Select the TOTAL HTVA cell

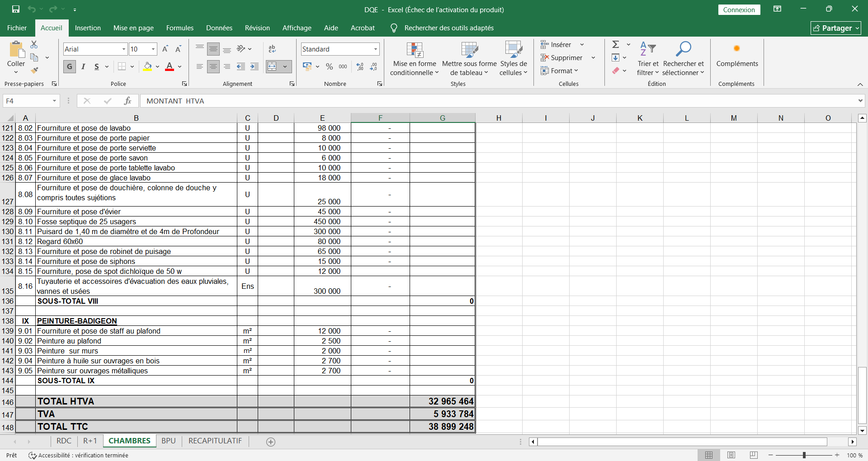pos(136,401)
